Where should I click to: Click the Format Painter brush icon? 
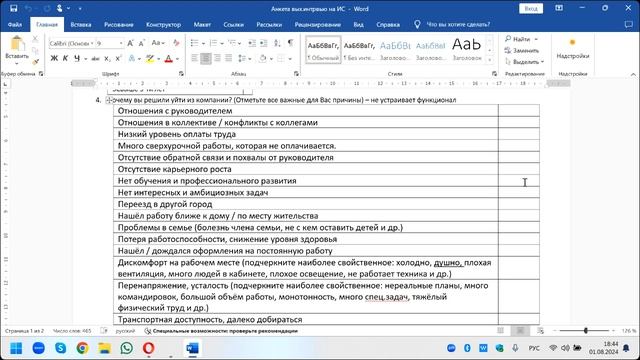36,62
